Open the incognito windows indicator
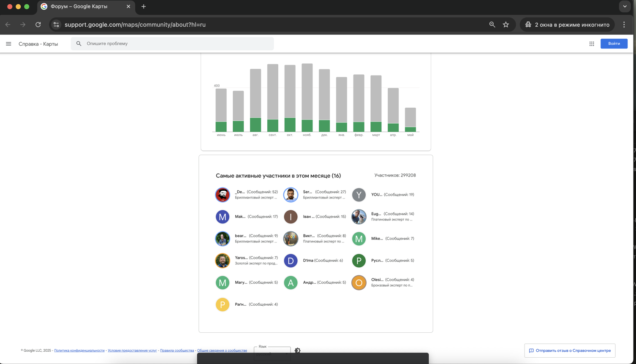 point(567,24)
